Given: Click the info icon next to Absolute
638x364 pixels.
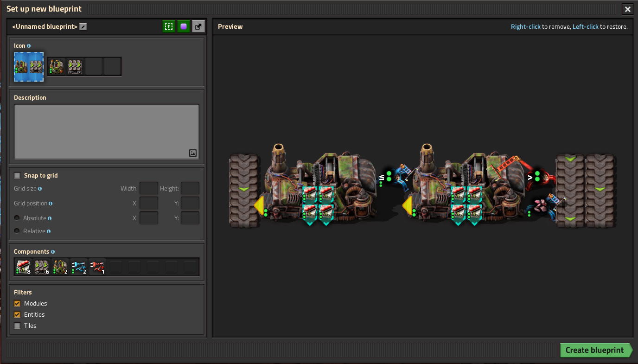Looking at the screenshot, I should (x=50, y=218).
